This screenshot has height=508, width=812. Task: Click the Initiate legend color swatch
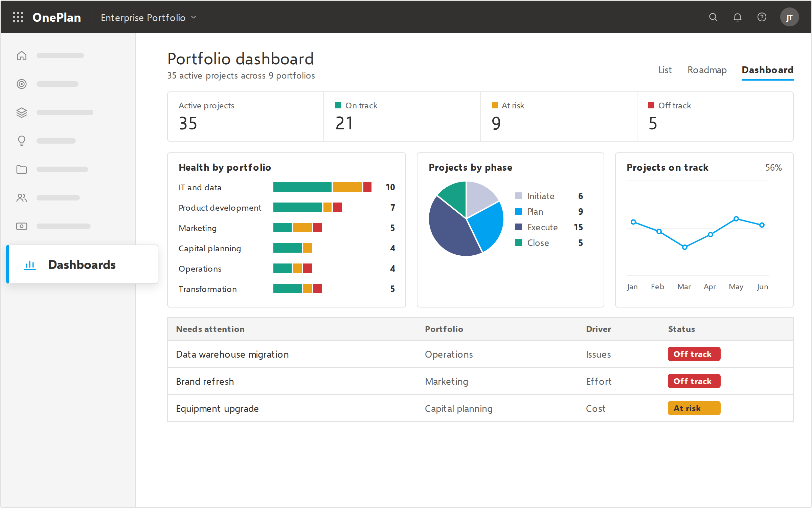[518, 196]
